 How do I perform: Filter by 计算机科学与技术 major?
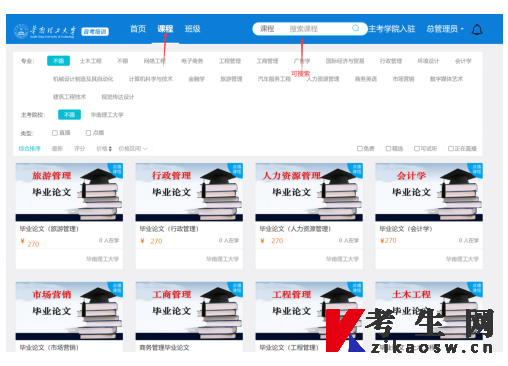coord(151,79)
